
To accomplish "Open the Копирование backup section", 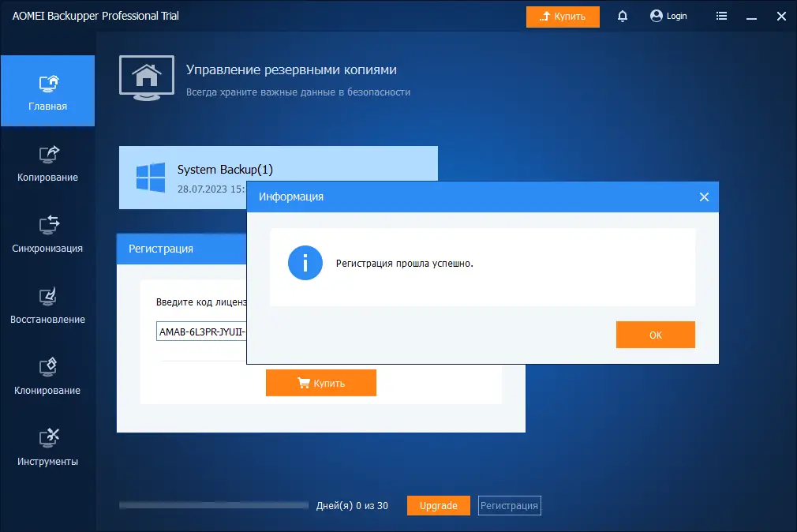I will [48, 163].
